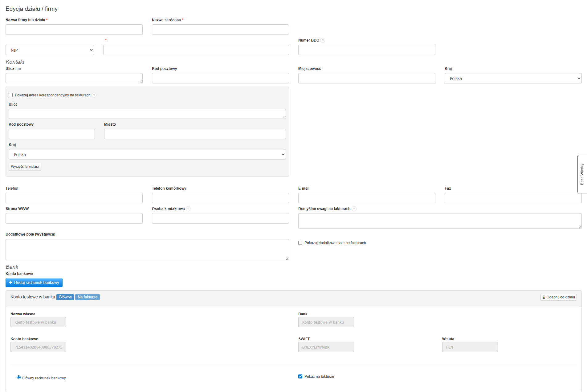Open the Baza Wiedzy side tab
Image resolution: width=587 pixels, height=392 pixels.
point(582,174)
